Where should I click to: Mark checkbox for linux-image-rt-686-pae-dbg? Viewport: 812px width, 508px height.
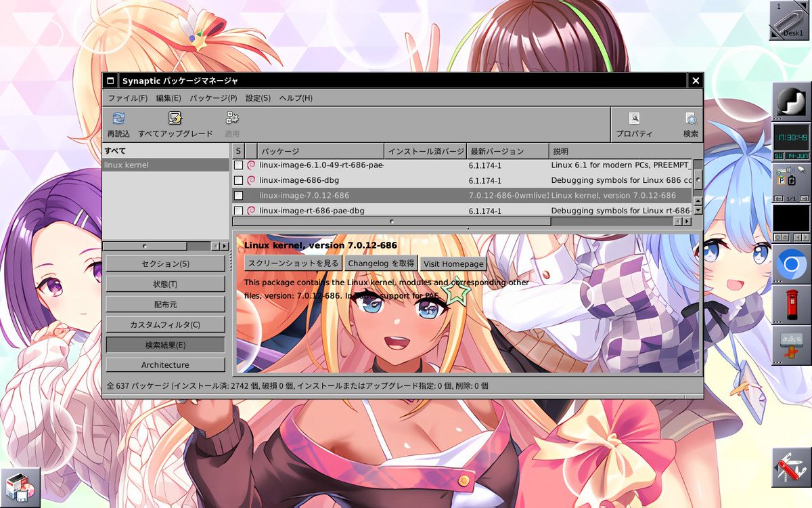[238, 211]
